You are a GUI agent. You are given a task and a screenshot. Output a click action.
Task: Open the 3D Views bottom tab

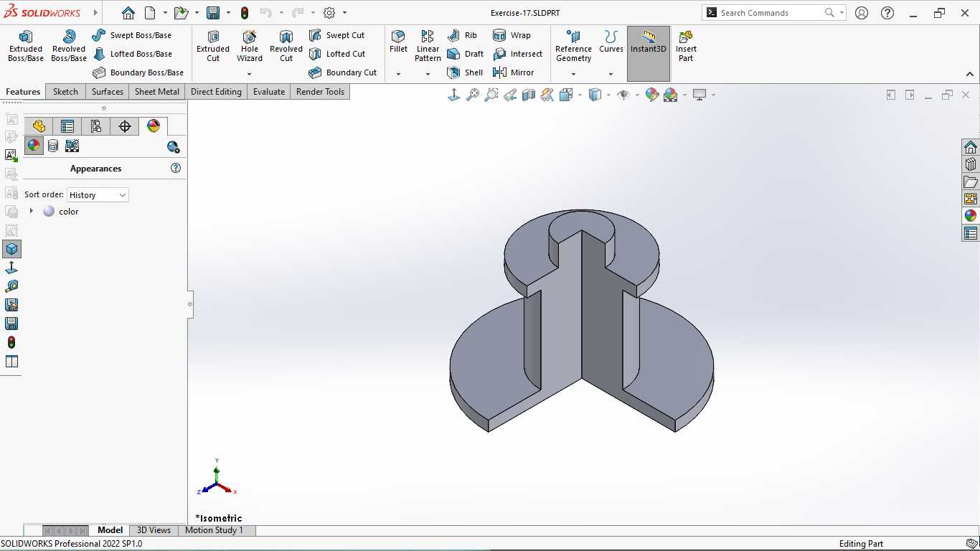(x=154, y=530)
